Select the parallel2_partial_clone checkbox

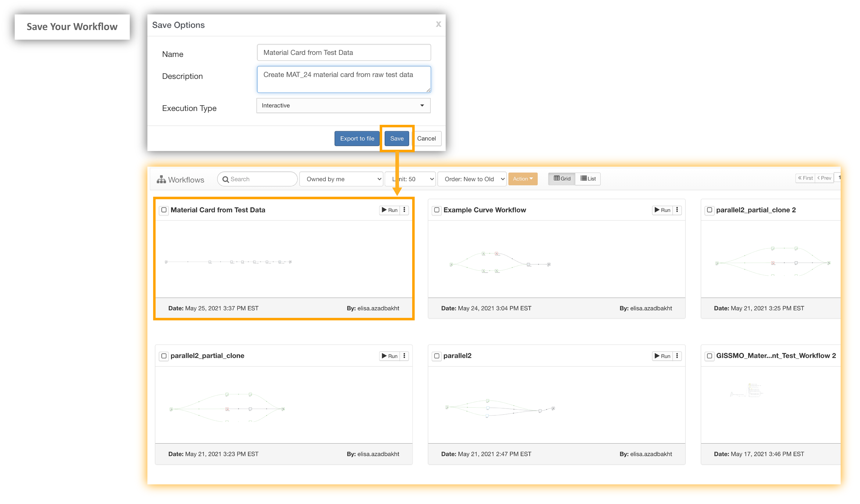(x=164, y=356)
